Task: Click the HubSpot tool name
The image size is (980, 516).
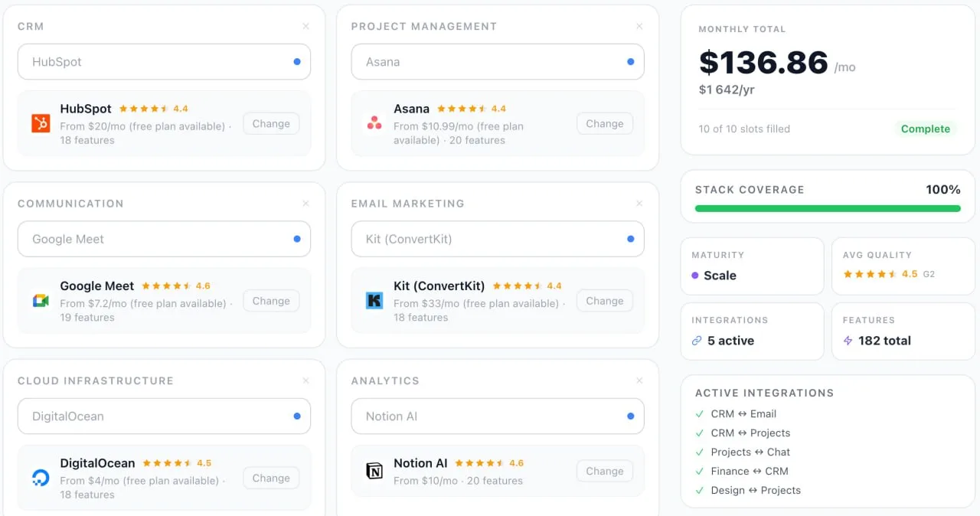Action: (86, 109)
